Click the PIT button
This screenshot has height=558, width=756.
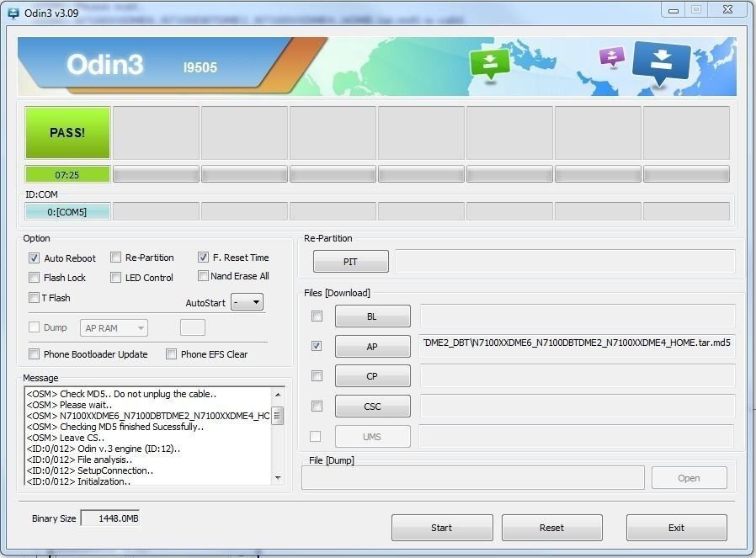[x=350, y=262]
